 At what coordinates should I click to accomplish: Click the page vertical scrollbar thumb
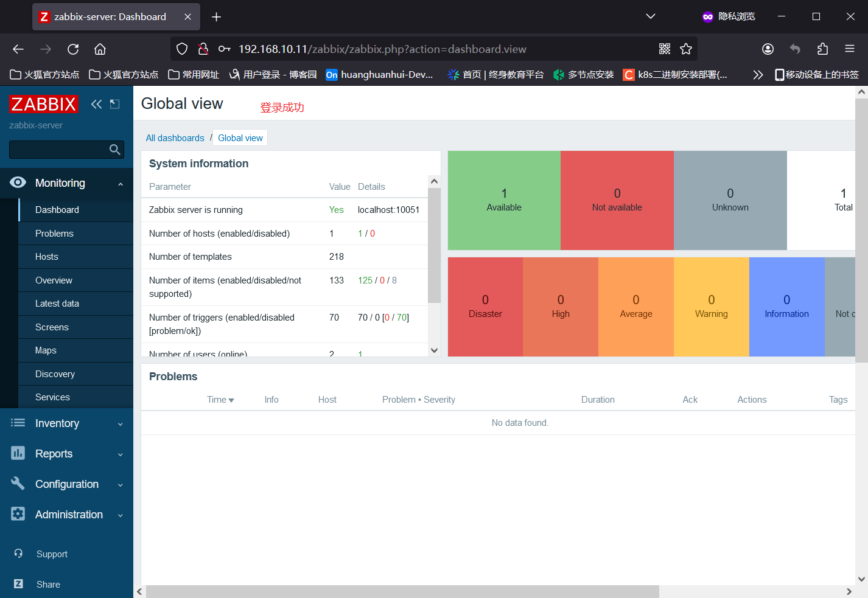[x=861, y=231]
